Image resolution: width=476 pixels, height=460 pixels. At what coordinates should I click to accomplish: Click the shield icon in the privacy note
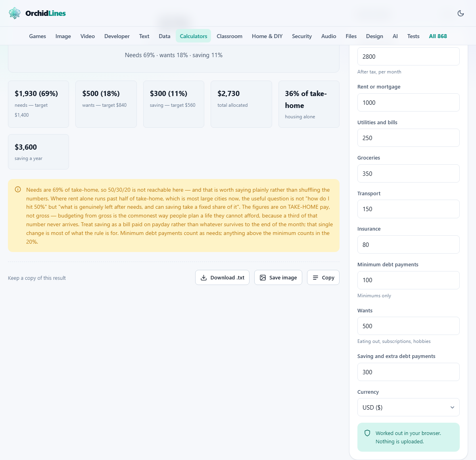tap(367, 433)
